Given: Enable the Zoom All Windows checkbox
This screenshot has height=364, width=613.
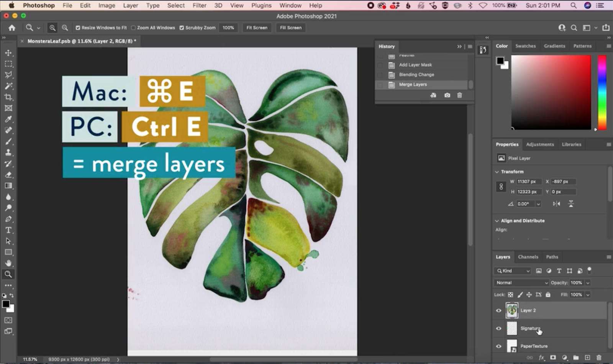Looking at the screenshot, I should click(133, 28).
